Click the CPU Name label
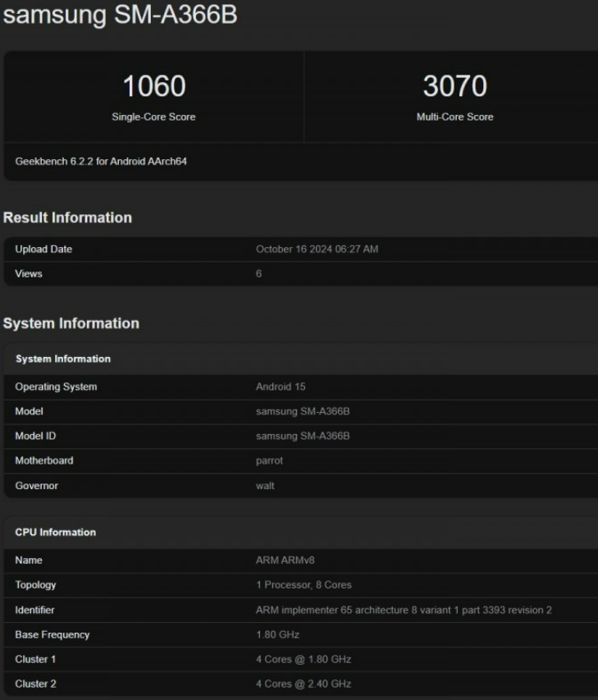This screenshot has width=598, height=700. coord(29,560)
